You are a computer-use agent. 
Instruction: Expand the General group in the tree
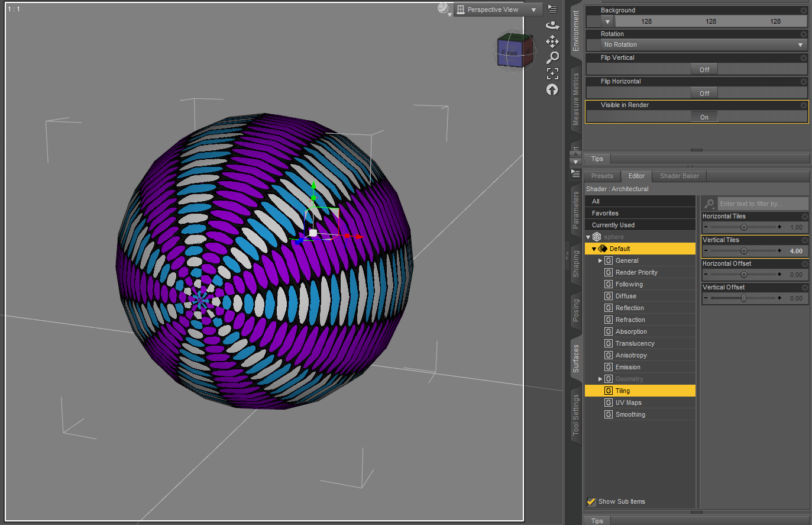(600, 260)
